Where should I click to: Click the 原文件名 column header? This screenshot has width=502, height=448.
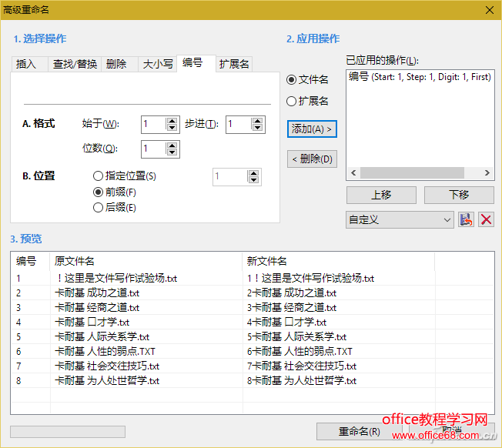point(146,261)
